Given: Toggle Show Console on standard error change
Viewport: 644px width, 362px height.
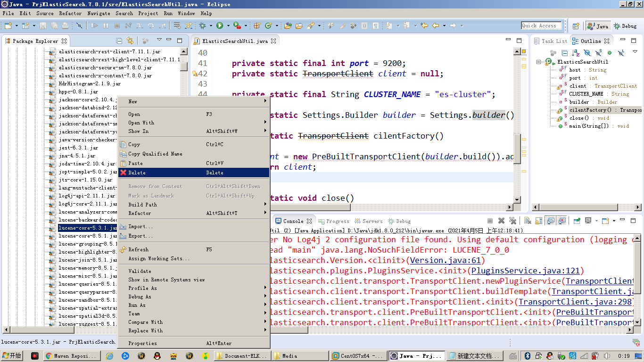Looking at the screenshot, I should pyautogui.click(x=561, y=221).
